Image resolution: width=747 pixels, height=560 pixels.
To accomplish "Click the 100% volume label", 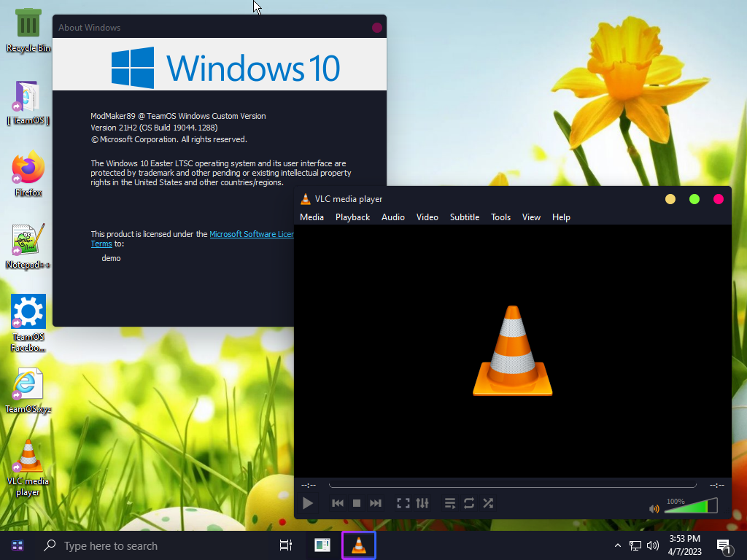I will click(x=676, y=502).
